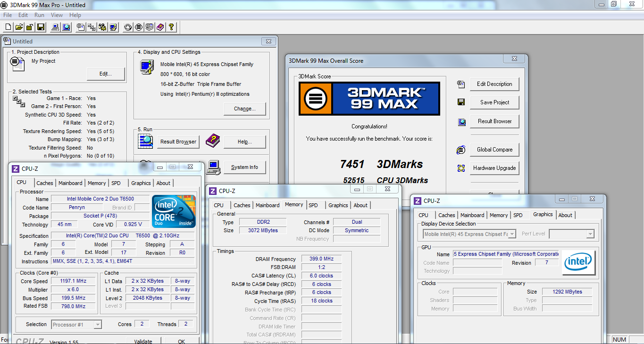Click the Intel logo in Graphics window
644x344 pixels.
tap(578, 262)
